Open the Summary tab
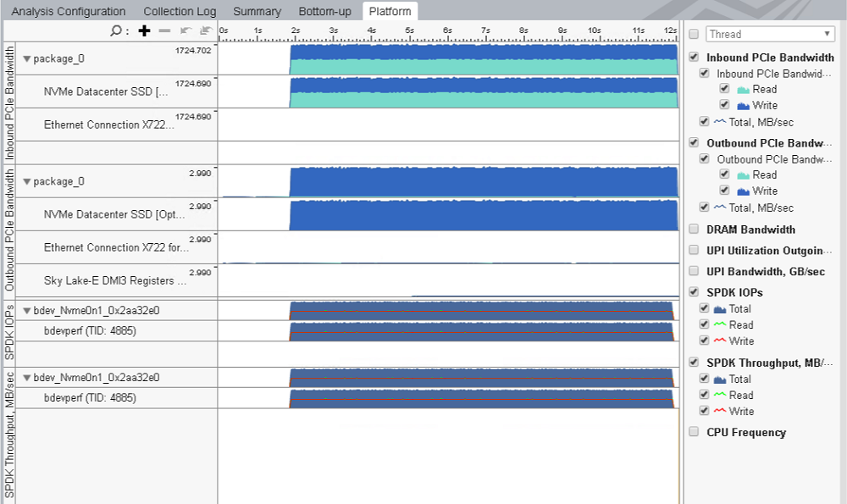847x504 pixels. [257, 12]
